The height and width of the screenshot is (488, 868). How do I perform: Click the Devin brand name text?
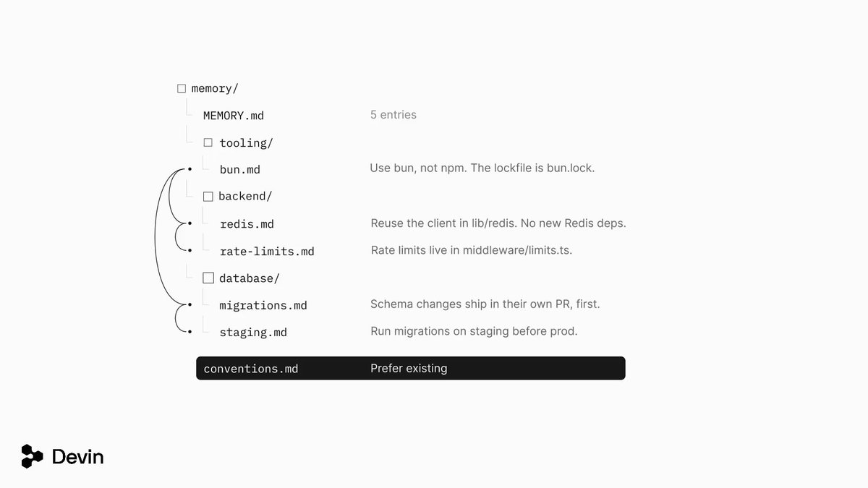pyautogui.click(x=78, y=457)
